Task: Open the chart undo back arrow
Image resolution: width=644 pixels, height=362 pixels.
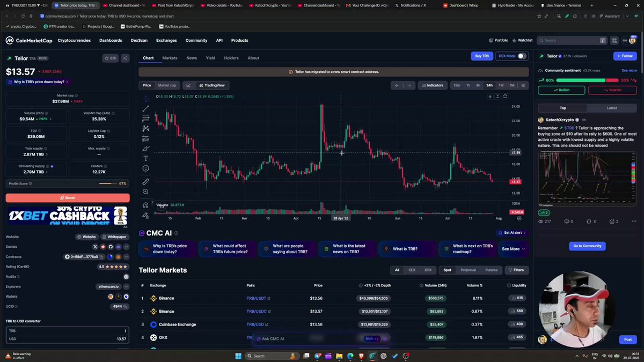Action: coord(397,85)
